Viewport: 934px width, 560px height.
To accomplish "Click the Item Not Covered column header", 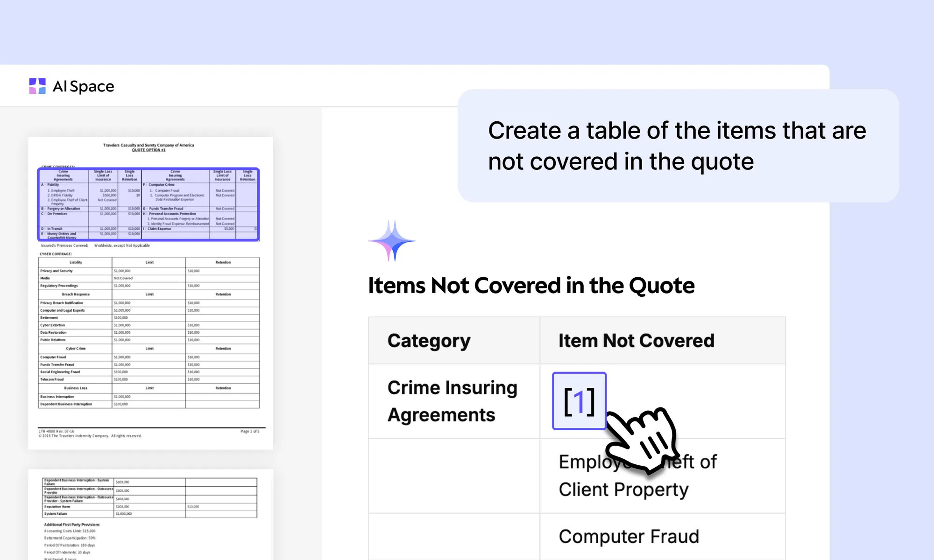I will [636, 341].
